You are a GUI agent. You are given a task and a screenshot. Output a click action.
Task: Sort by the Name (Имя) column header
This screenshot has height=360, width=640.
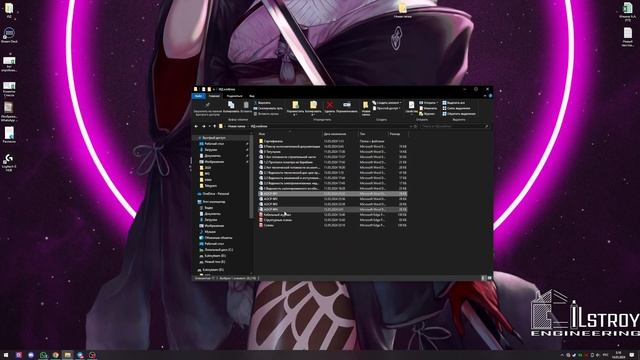290,134
